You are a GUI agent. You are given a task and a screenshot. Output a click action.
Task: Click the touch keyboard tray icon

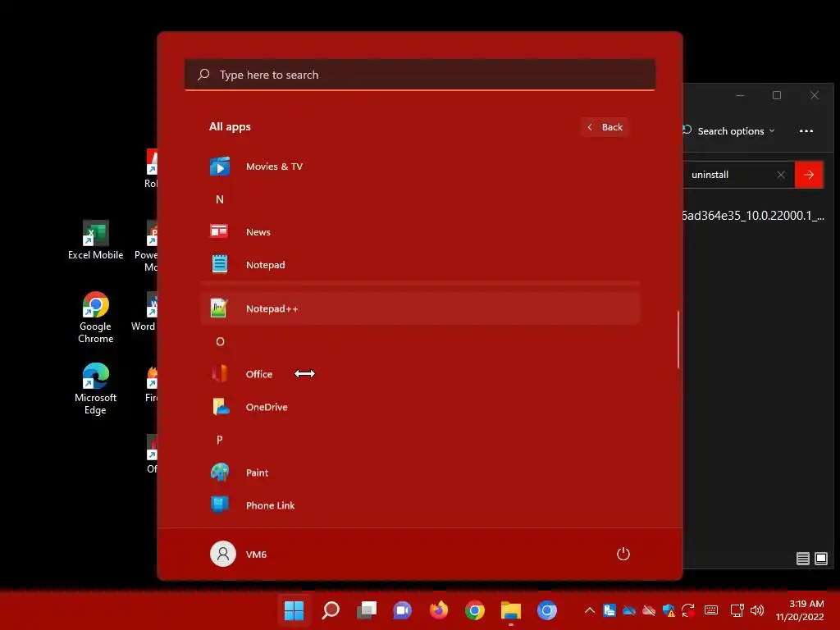[711, 609]
